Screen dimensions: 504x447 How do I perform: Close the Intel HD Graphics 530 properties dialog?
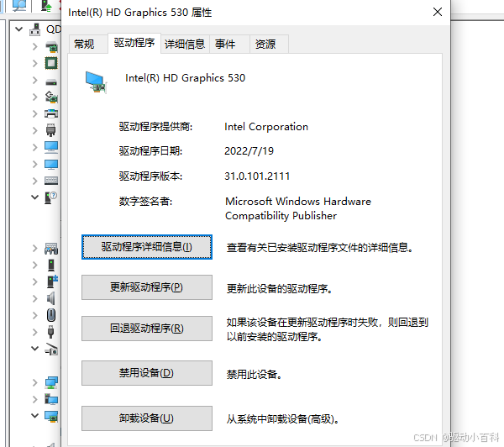click(x=437, y=12)
